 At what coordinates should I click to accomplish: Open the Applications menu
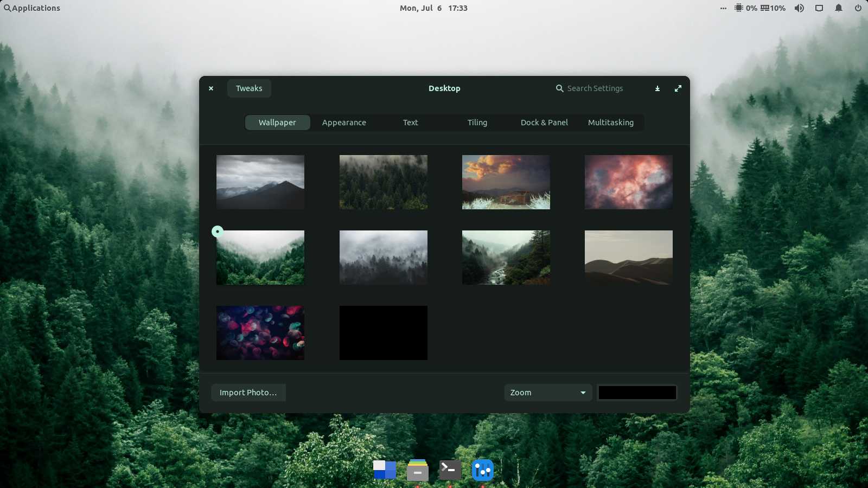coord(32,8)
